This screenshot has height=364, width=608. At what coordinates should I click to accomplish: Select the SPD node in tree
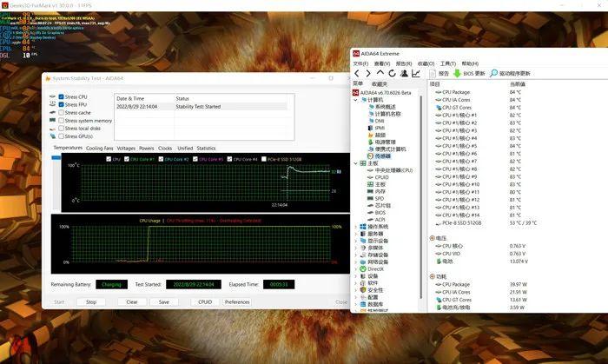[380, 198]
